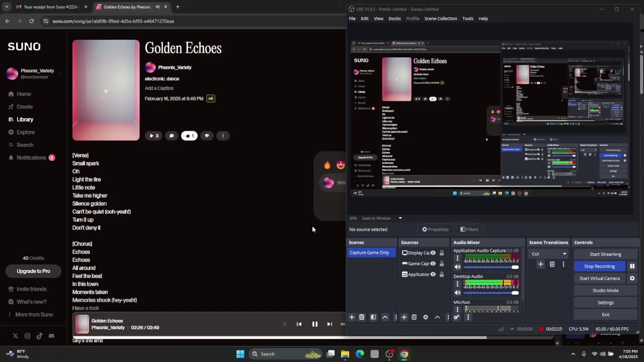Image resolution: width=644 pixels, height=362 pixels.
Task: Mute Application Audio Capture speaker
Action: click(457, 267)
